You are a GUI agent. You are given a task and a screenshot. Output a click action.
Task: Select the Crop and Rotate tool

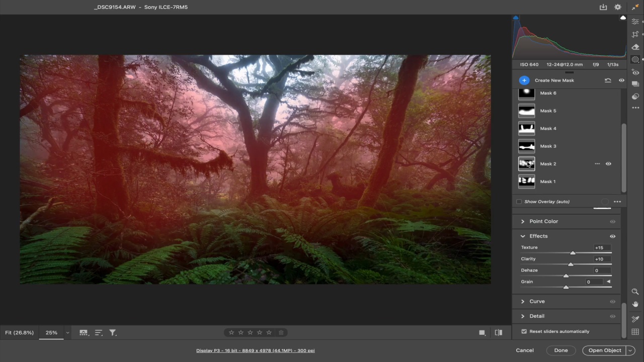(x=635, y=34)
